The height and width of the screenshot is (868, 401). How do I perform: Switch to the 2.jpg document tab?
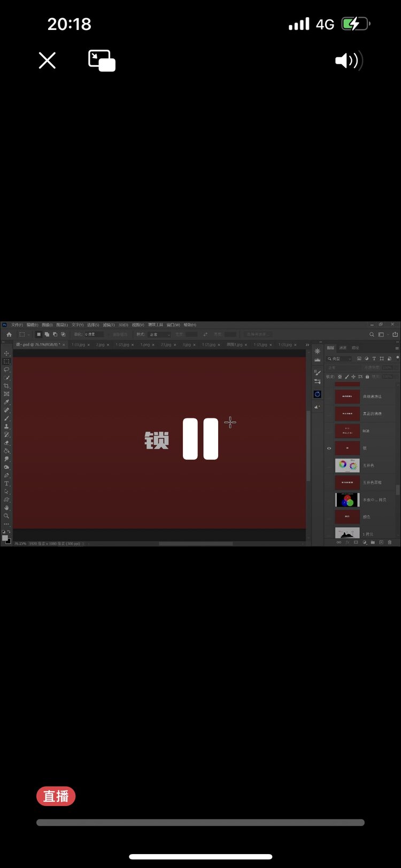[x=101, y=345]
